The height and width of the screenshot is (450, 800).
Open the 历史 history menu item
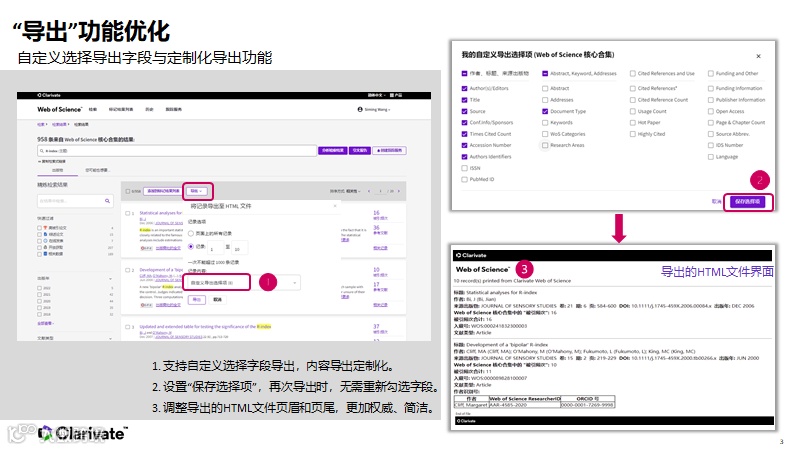coord(149,109)
